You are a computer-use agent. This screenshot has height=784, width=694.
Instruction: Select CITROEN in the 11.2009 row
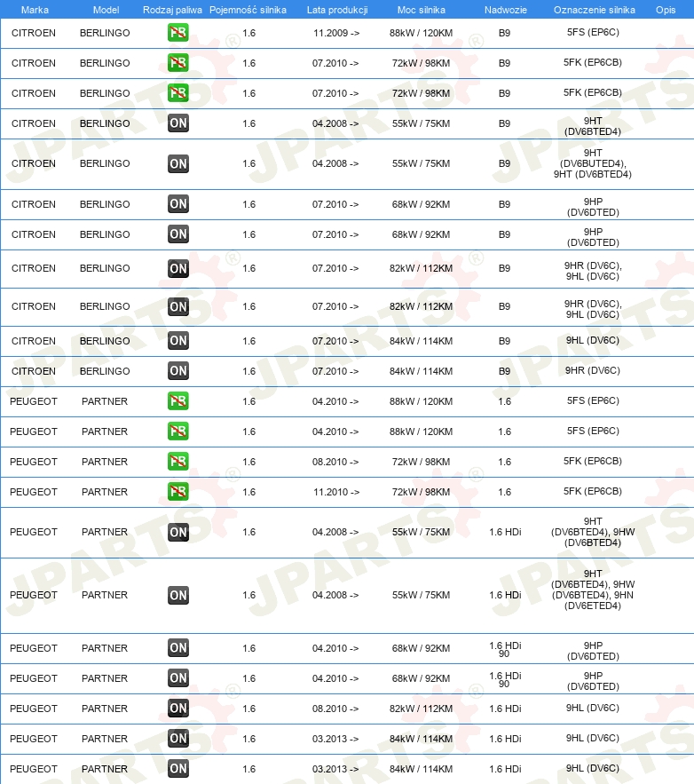click(34, 33)
